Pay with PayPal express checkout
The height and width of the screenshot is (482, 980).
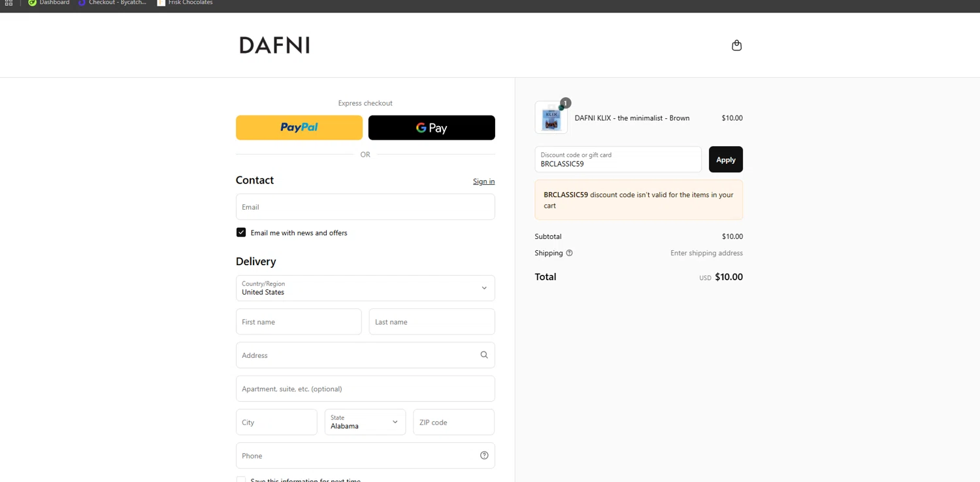(299, 127)
